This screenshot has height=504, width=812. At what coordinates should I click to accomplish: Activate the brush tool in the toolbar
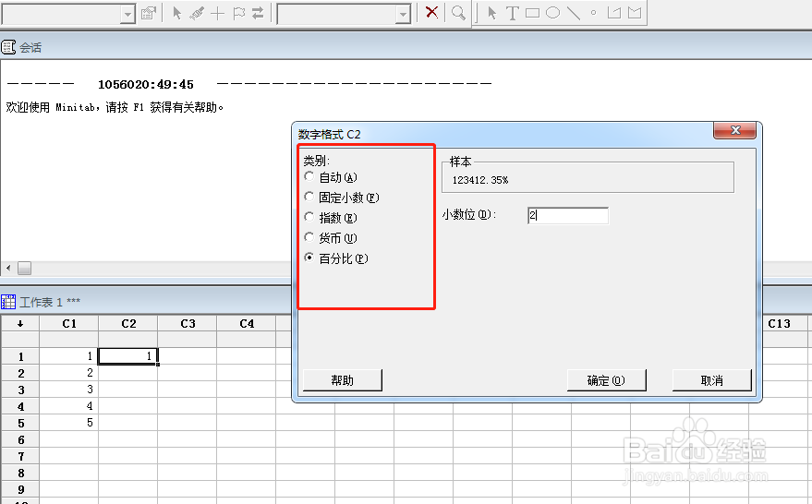click(x=197, y=13)
